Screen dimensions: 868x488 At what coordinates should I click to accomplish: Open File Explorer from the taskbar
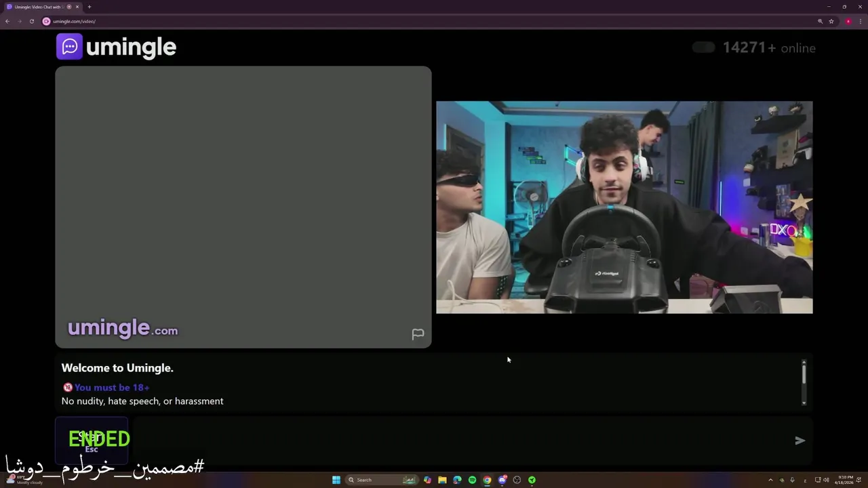point(442,480)
